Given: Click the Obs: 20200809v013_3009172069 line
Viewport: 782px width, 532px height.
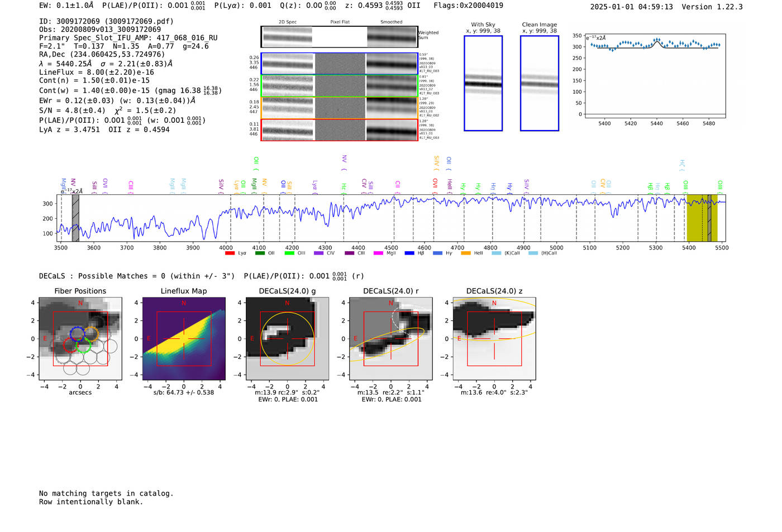Looking at the screenshot, I should (100, 30).
